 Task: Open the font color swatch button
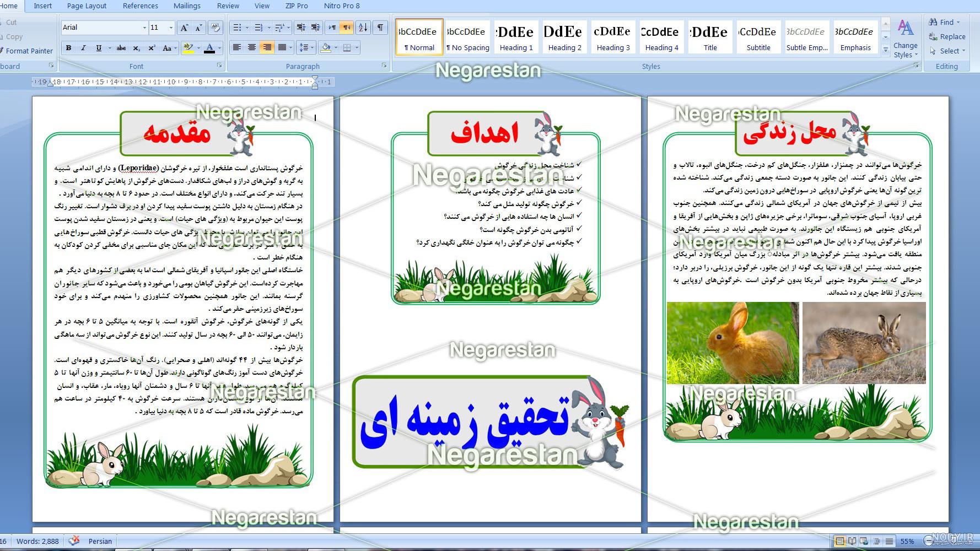(209, 48)
